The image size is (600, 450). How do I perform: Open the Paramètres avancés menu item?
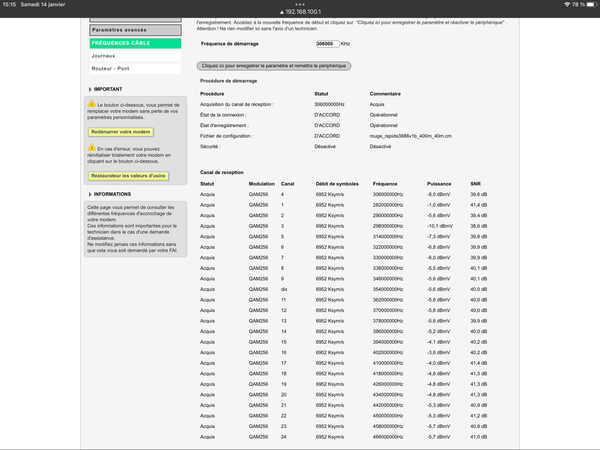(135, 30)
